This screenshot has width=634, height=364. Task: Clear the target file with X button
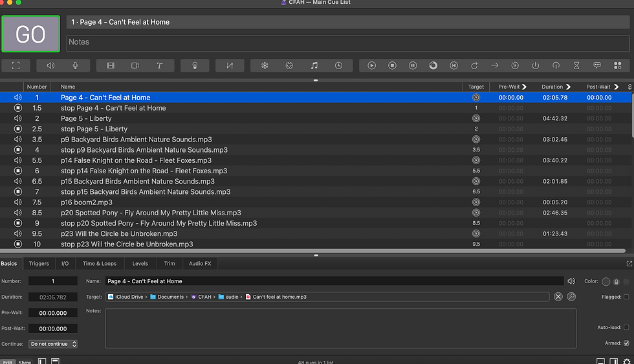point(558,297)
